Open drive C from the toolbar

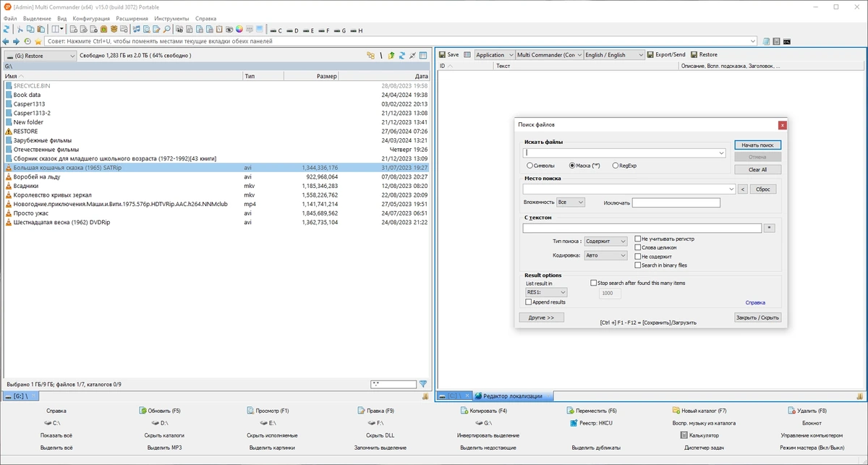(x=275, y=30)
